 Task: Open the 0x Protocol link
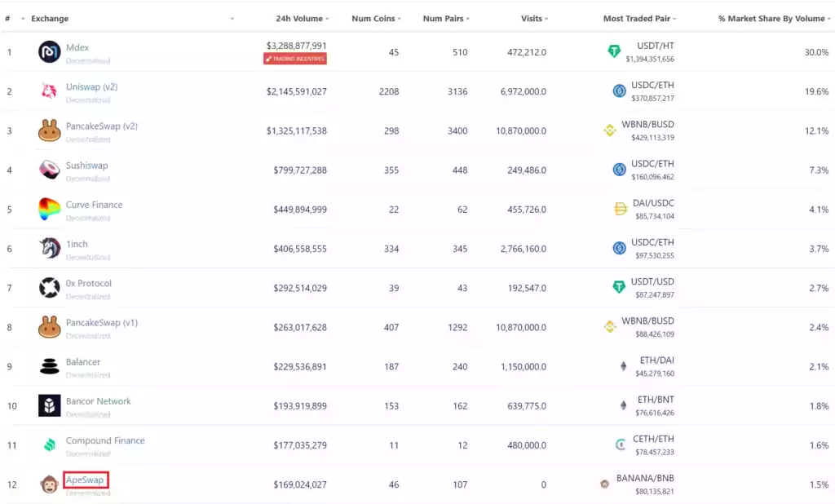click(88, 284)
